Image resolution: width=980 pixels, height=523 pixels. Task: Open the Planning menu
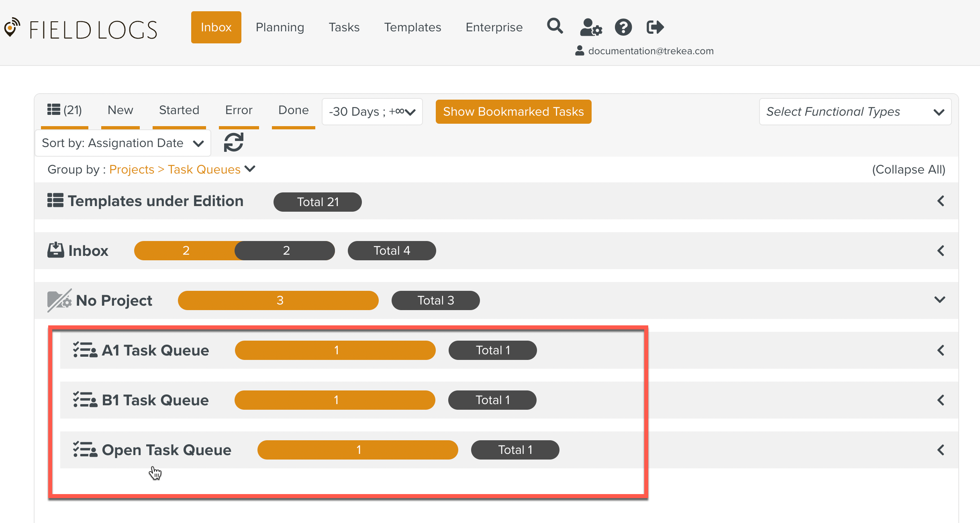[x=280, y=27]
